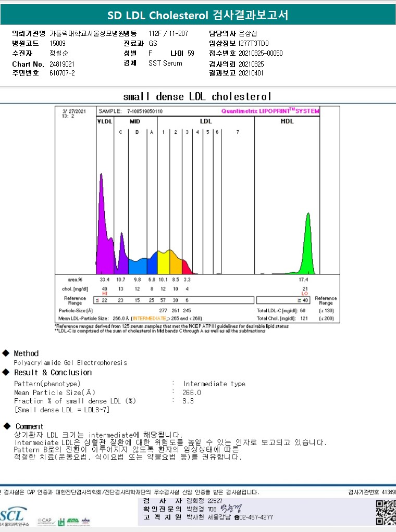Click the report title 'SD LDL Cholesterol 검사결과보고서'
Viewport: 396px width, 532px height.
pos(197,15)
